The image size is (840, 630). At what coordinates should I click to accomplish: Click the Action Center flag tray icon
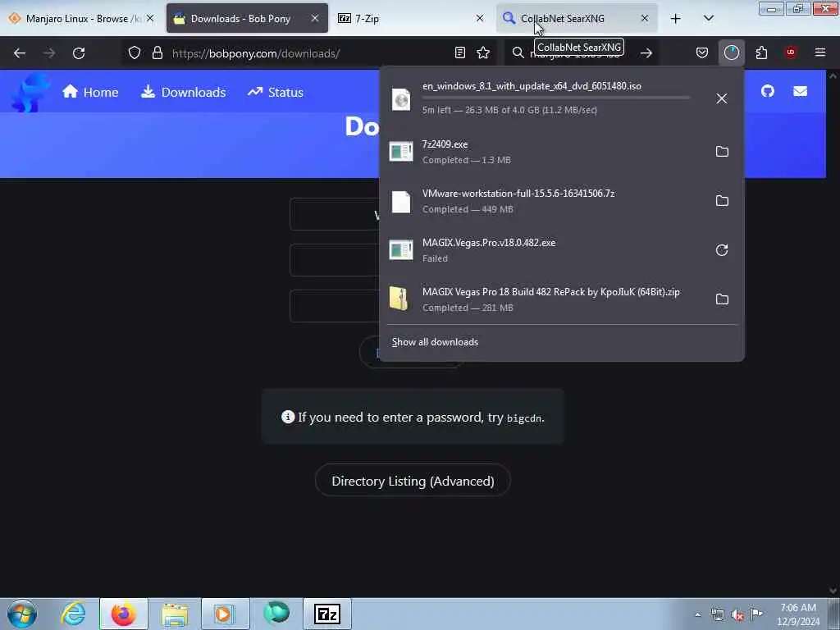756,614
